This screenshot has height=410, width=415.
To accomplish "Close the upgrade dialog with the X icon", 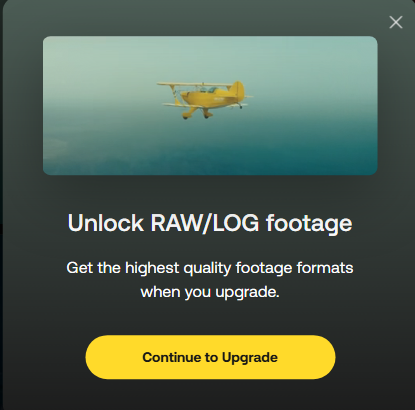I will 396,22.
